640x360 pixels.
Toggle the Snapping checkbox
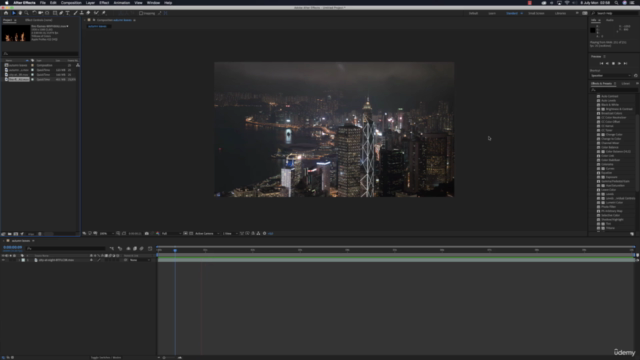(x=141, y=13)
